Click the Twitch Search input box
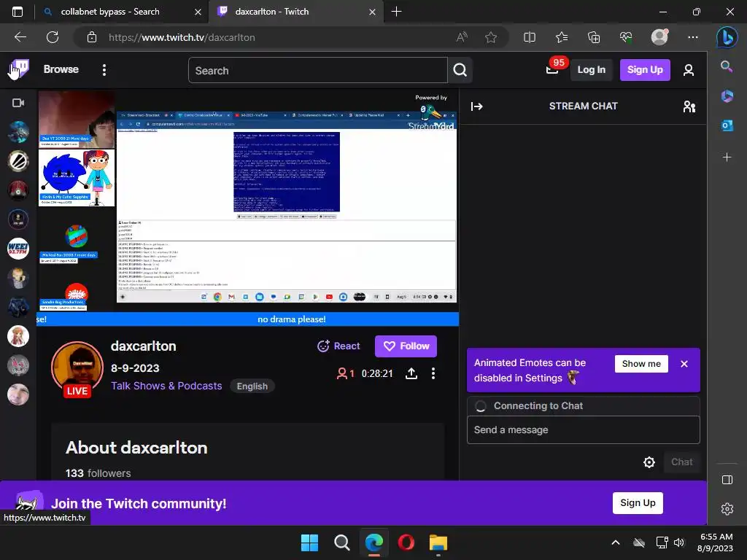The width and height of the screenshot is (747, 560). 318,70
